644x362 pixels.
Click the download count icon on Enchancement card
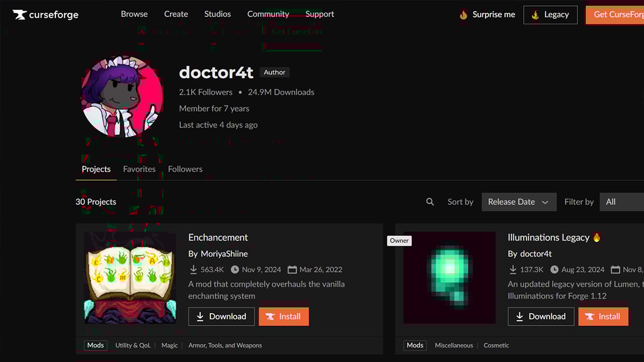pos(194,269)
